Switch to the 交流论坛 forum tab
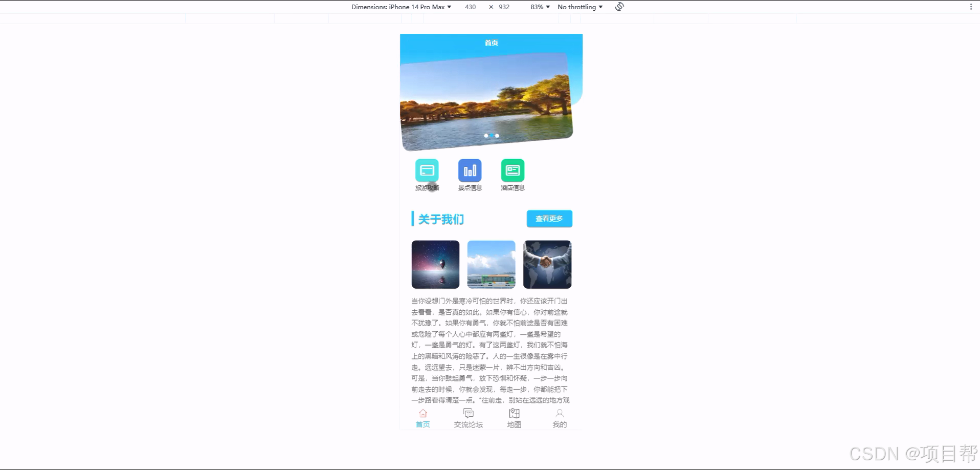This screenshot has width=980, height=470. [x=468, y=424]
